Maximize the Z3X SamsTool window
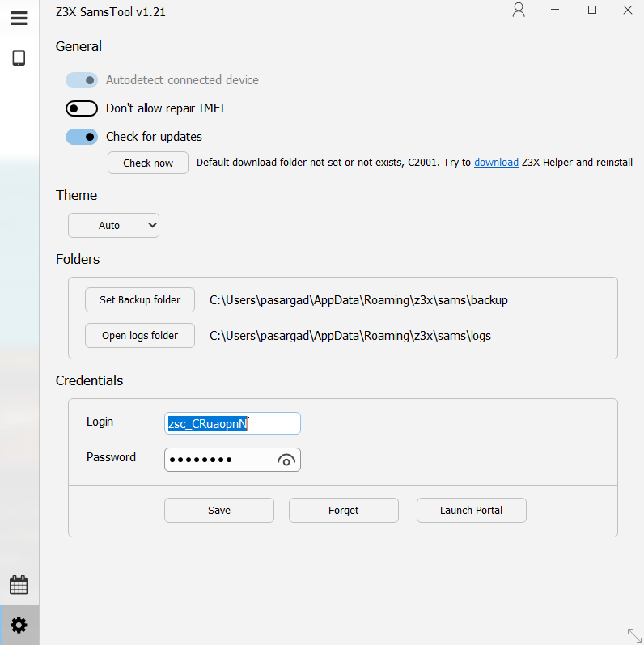 pos(592,11)
